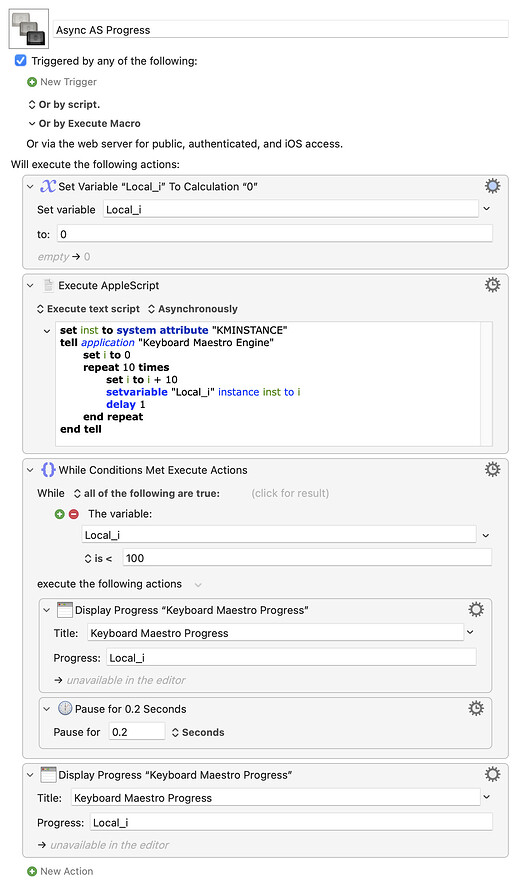Open gear menu for While Conditions action
Viewport: 517px width, 885px height.
click(x=493, y=470)
